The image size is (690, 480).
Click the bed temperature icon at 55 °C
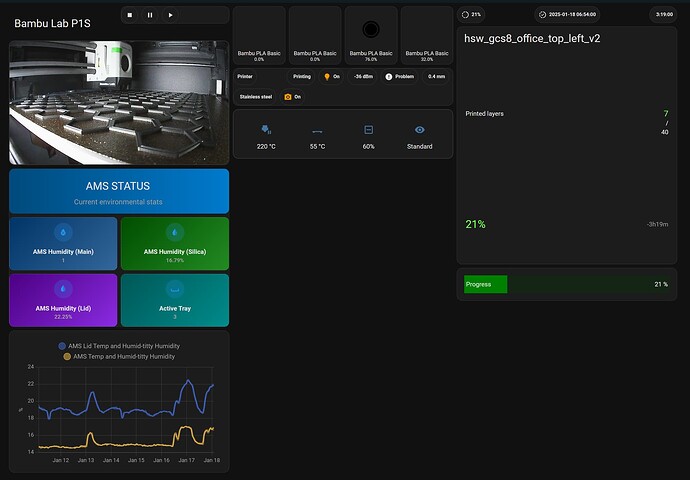(317, 130)
